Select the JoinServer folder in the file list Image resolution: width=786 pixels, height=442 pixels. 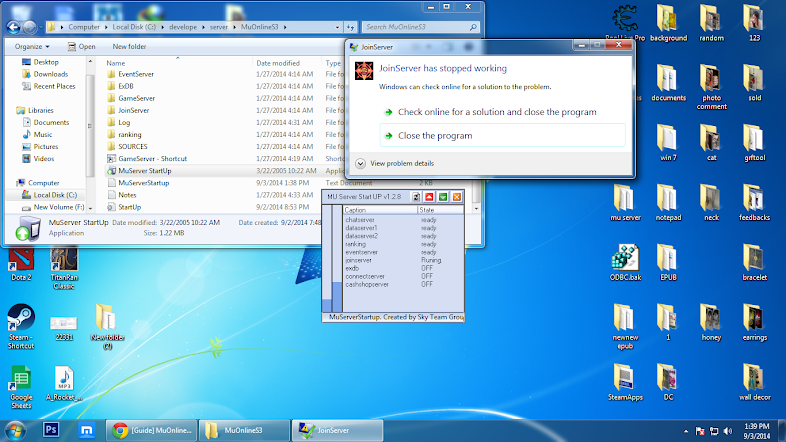click(x=128, y=110)
